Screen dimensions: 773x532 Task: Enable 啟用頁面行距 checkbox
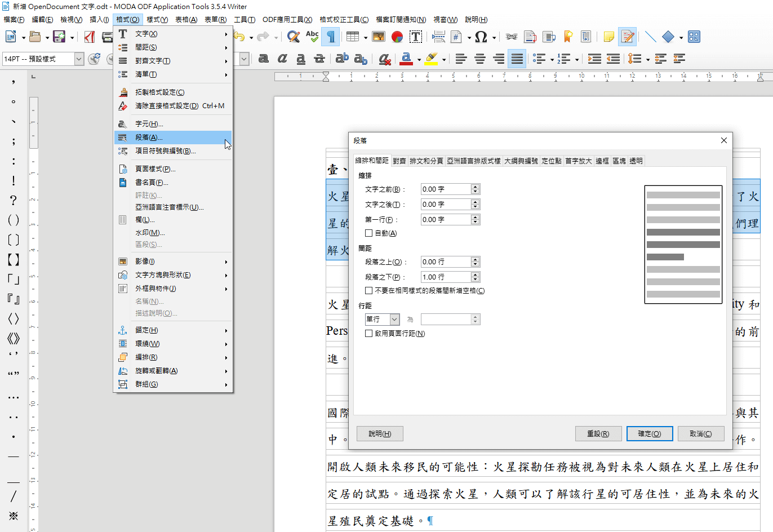(x=369, y=334)
